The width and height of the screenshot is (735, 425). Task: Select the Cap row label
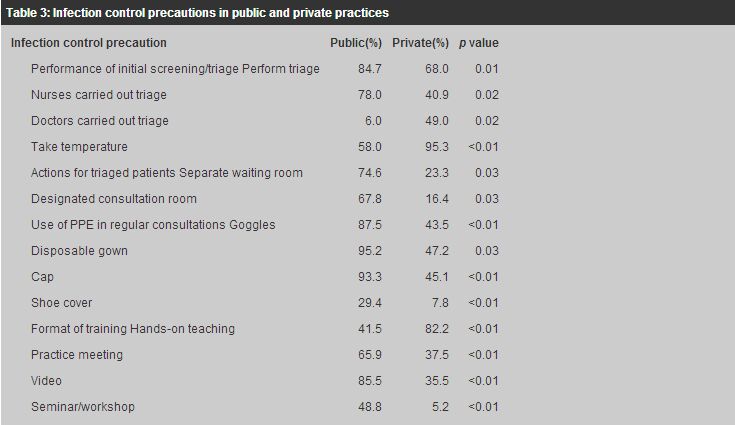[x=42, y=276]
